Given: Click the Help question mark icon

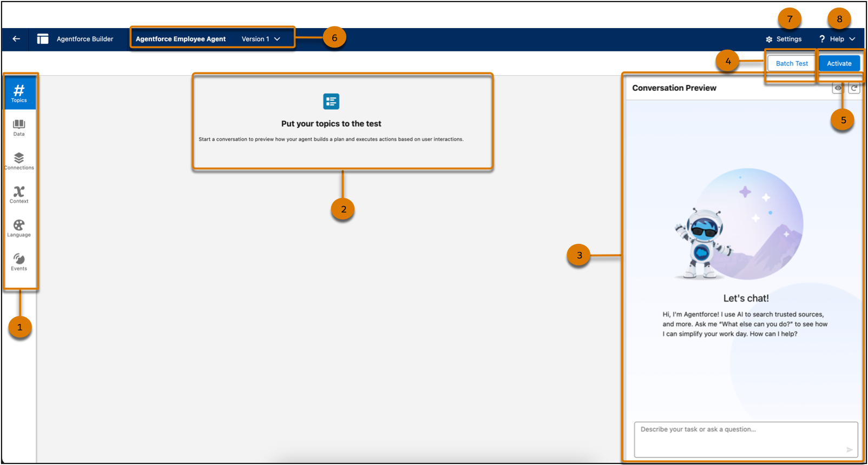Looking at the screenshot, I should tap(822, 39).
